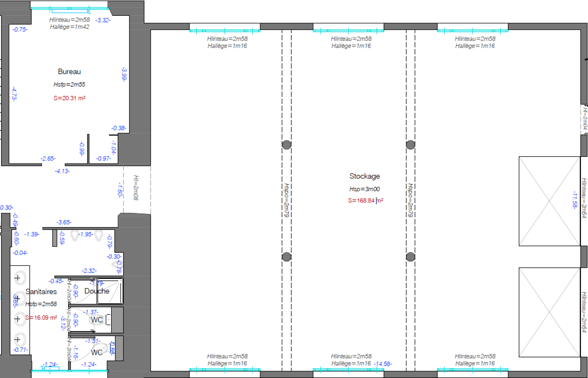The width and height of the screenshot is (588, 378).
Task: Select the left urinal symbol
Action: tap(75, 235)
